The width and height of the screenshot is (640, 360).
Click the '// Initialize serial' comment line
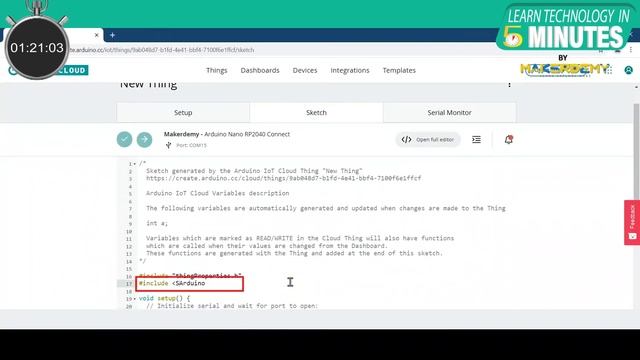click(232, 306)
